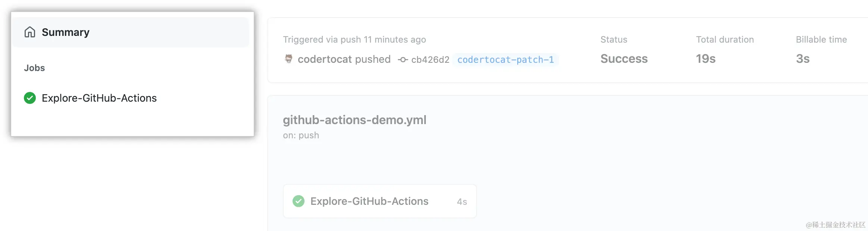Click the green success icon in job card
Image resolution: width=868 pixels, height=231 pixels.
(299, 201)
